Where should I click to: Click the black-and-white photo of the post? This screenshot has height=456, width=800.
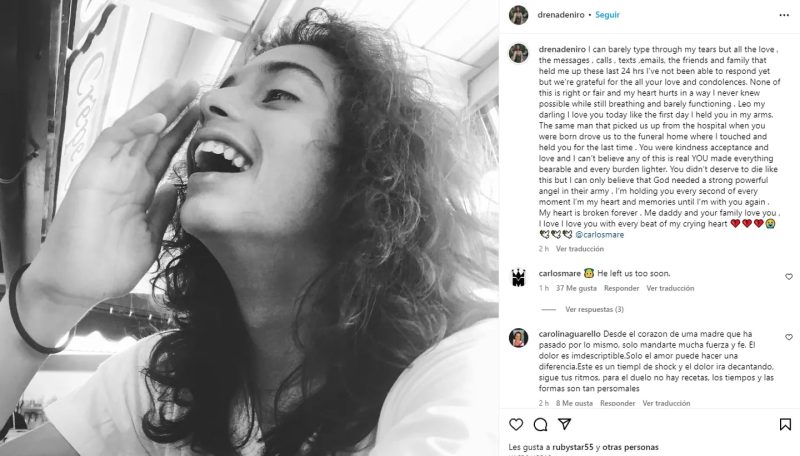[x=250, y=228]
